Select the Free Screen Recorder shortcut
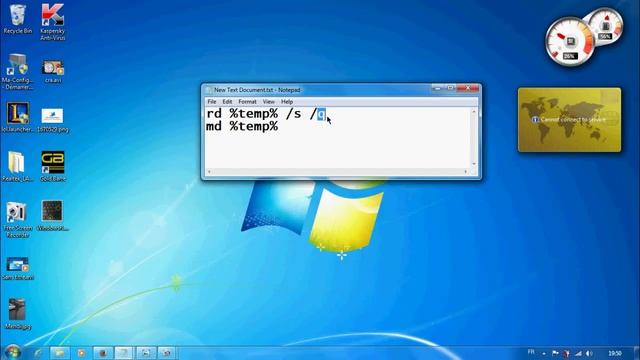This screenshot has height=360, width=640. pos(17,220)
